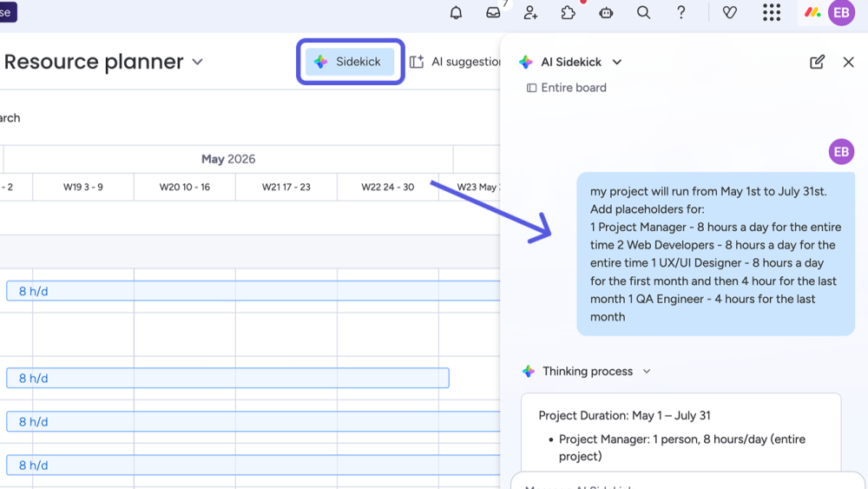Click the invite members icon

[530, 12]
